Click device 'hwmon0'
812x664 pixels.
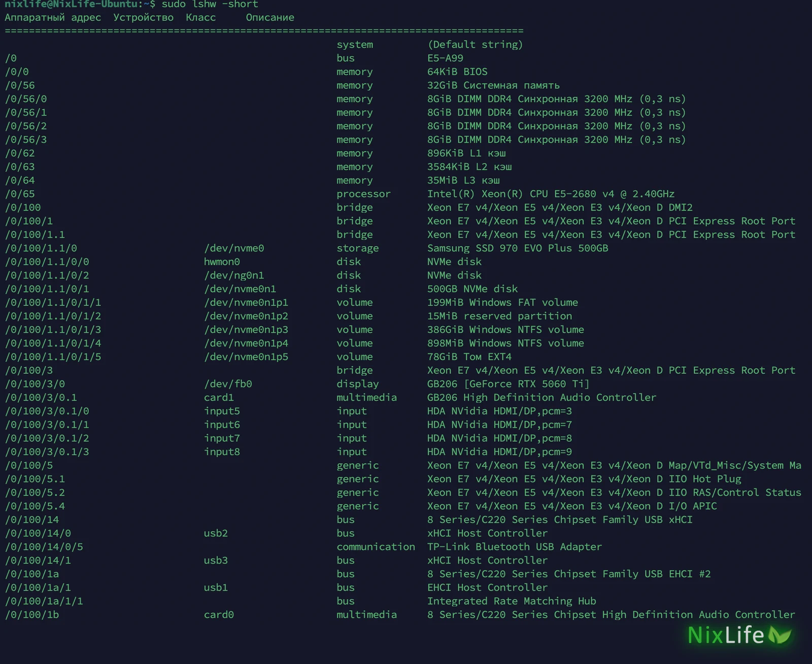222,262
